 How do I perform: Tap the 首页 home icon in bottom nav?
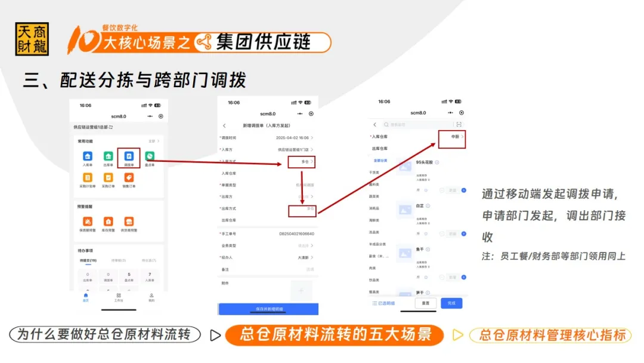coord(85,295)
